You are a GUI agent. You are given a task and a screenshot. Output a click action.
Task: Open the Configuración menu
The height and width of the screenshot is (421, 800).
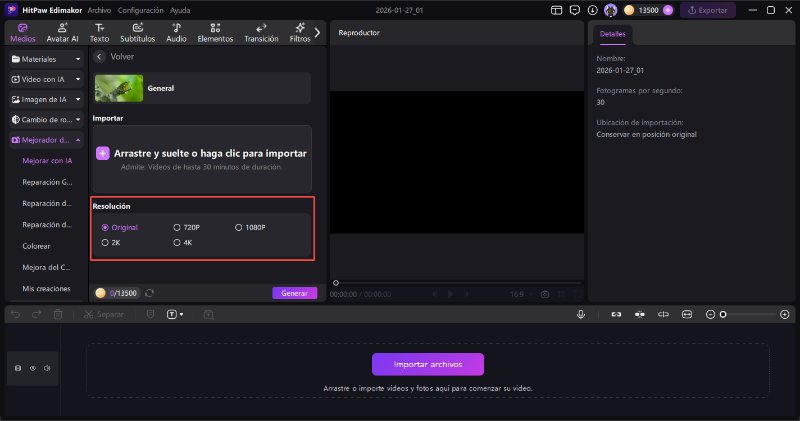[140, 10]
